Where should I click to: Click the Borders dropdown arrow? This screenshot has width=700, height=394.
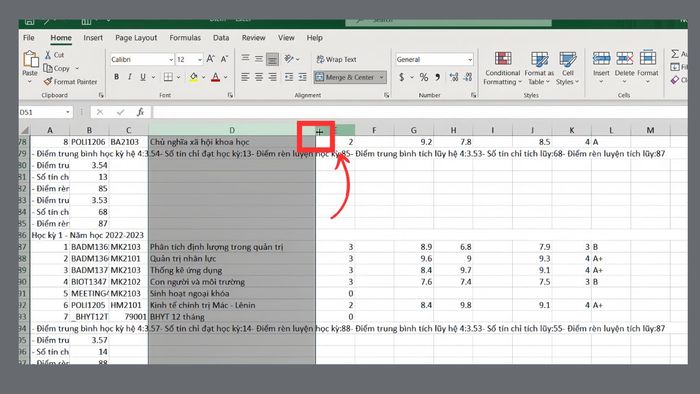tap(178, 77)
